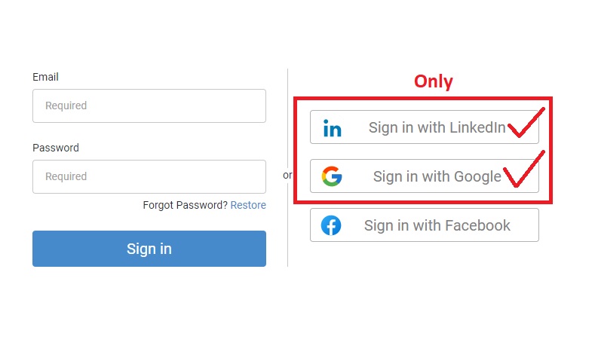Image resolution: width=595 pixels, height=364 pixels.
Task: Click the red highlight rectangle's top border
Action: (422, 98)
